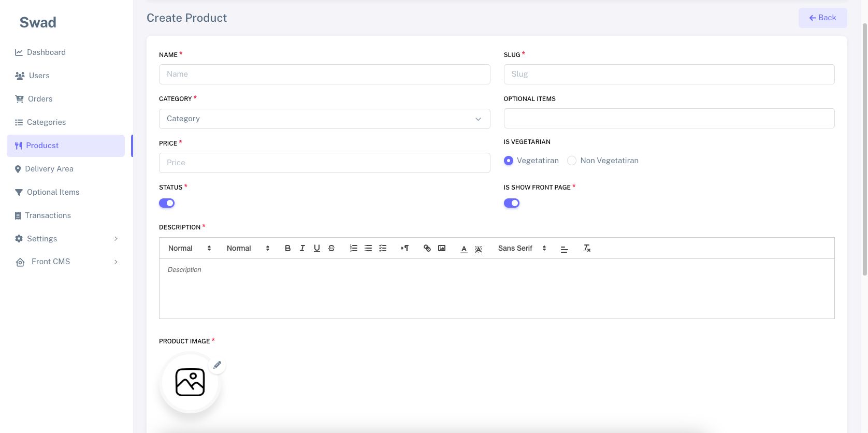Screen dimensions: 868x433
Task: Open Delivery Area from sidebar
Action: [x=49, y=169]
